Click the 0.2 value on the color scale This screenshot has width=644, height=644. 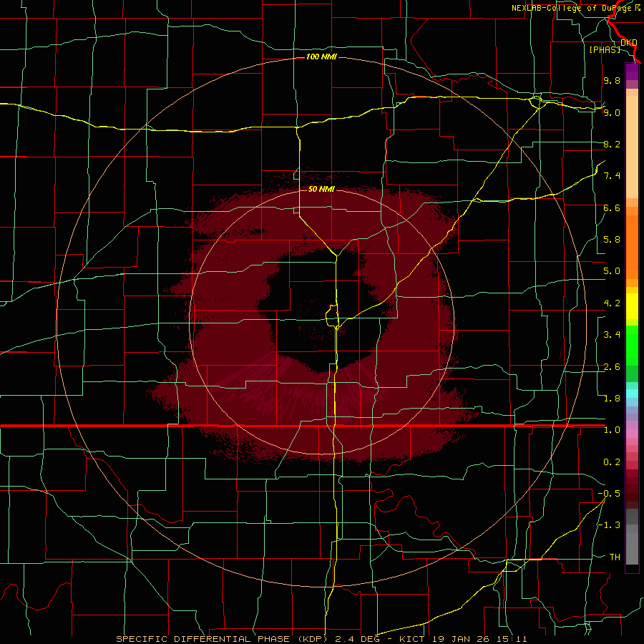point(612,462)
